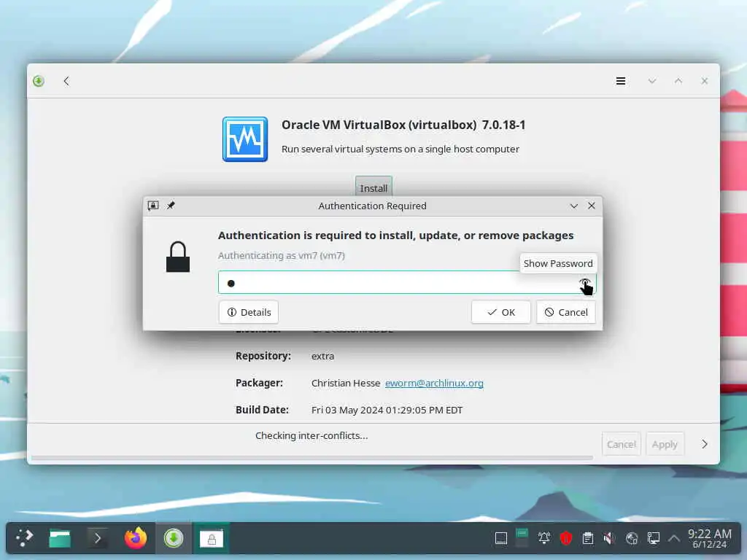Click the Pamac transaction progress bar
The width and height of the screenshot is (747, 560).
pyautogui.click(x=312, y=458)
